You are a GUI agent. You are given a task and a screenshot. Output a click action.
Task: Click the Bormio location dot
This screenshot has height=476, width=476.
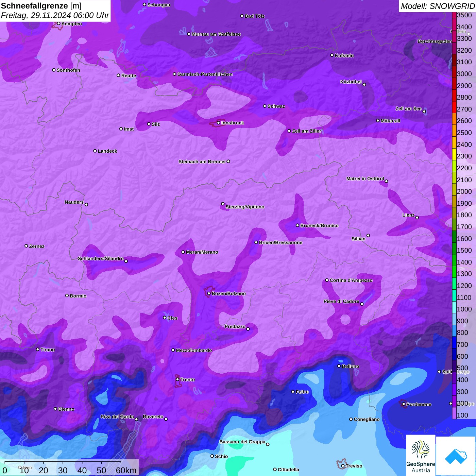[x=67, y=295]
